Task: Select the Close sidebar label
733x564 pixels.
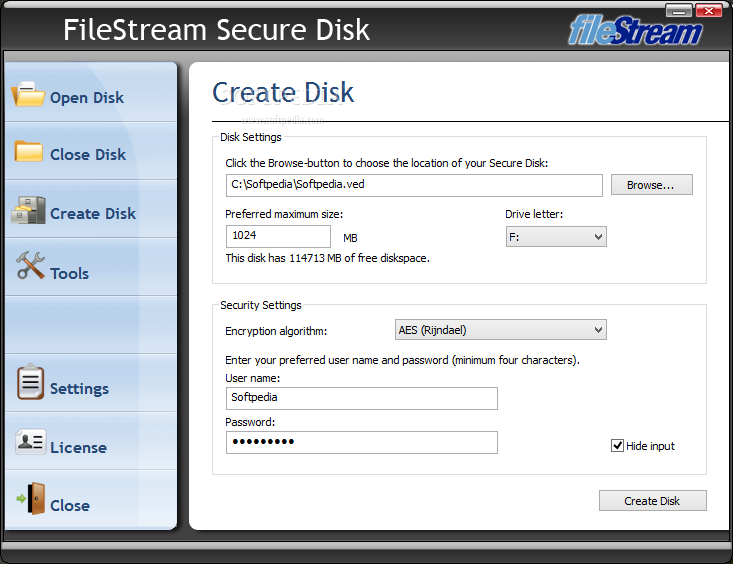Action: [70, 506]
